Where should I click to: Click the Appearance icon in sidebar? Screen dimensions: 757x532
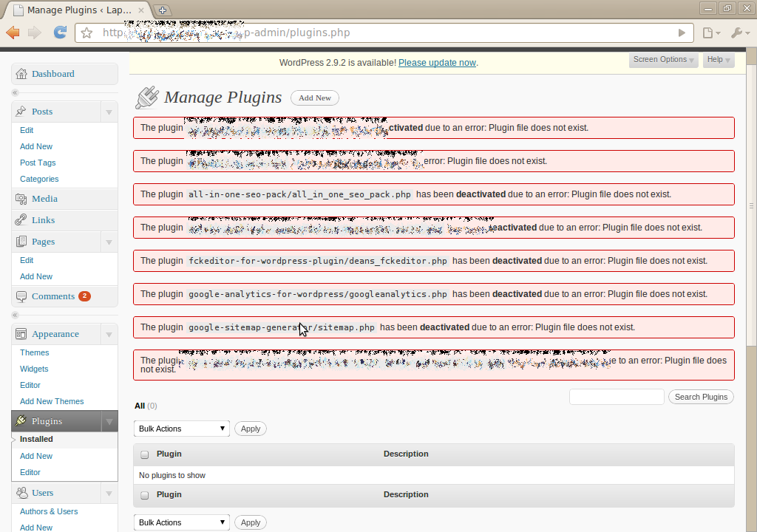pos(21,334)
